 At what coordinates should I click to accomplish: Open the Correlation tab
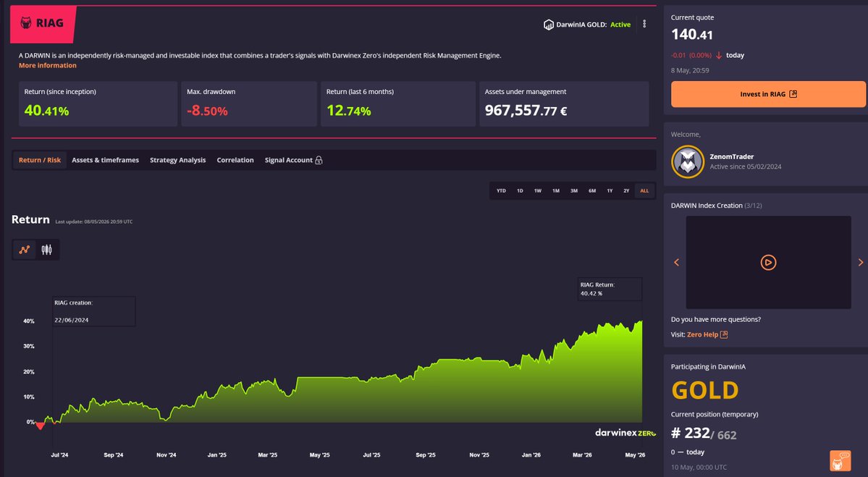point(235,160)
